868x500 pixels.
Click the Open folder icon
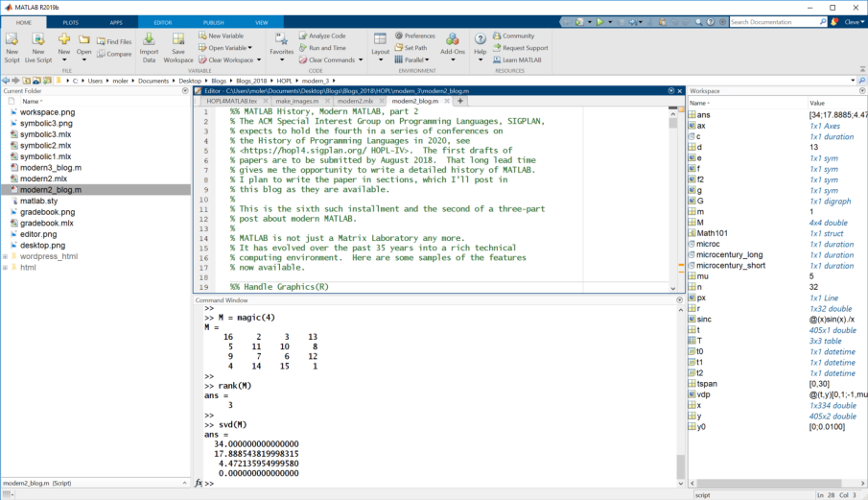click(83, 40)
